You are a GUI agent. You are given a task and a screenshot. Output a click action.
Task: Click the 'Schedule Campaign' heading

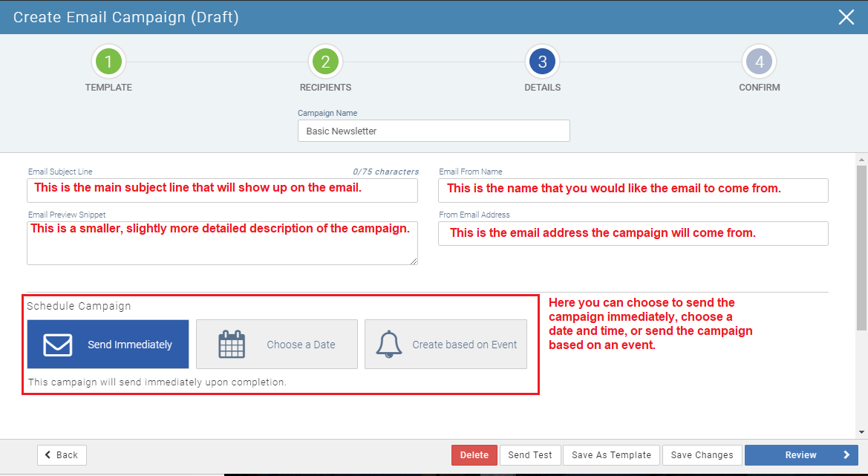[x=79, y=306]
